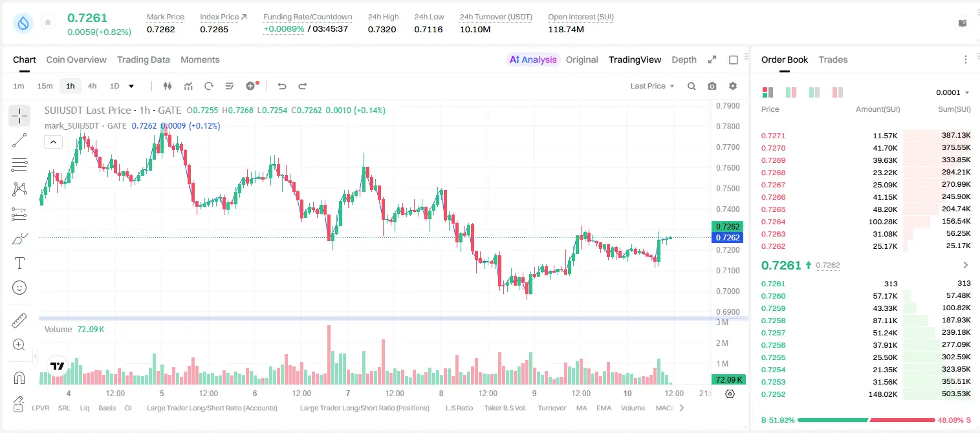Viewport: 980px width, 433px height.
Task: Show only sell orders in order book
Action: [837, 92]
